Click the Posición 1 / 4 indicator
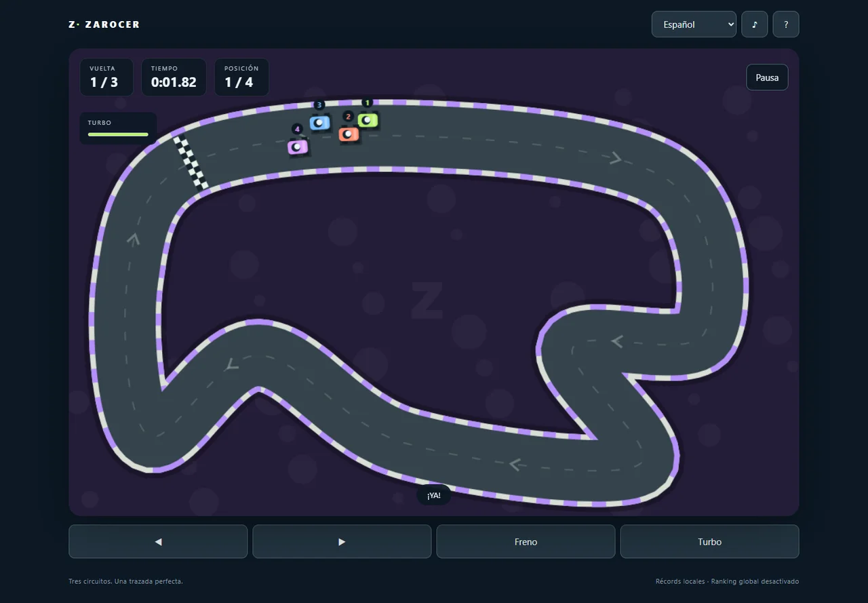 241,77
